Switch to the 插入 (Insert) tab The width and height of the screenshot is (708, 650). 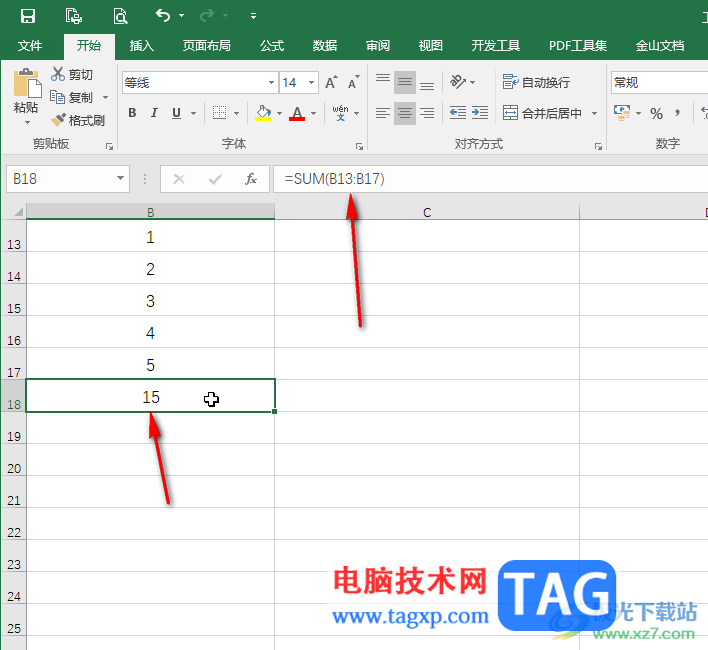pyautogui.click(x=142, y=46)
